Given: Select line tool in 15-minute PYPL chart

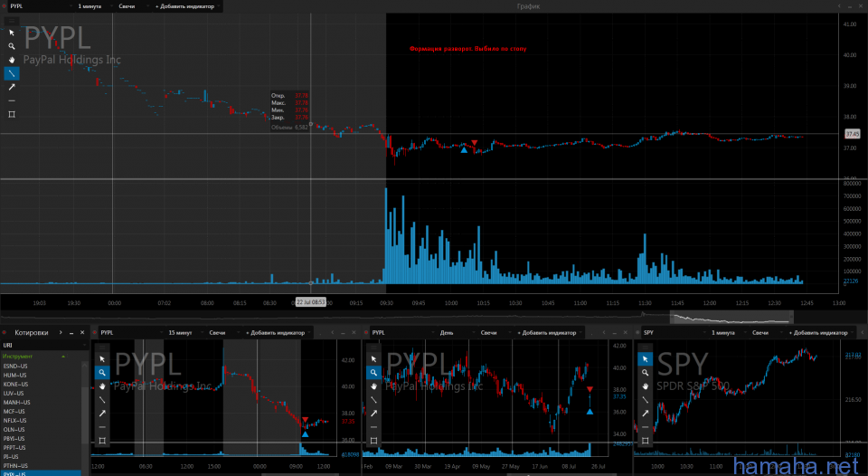Looking at the screenshot, I should point(102,399).
